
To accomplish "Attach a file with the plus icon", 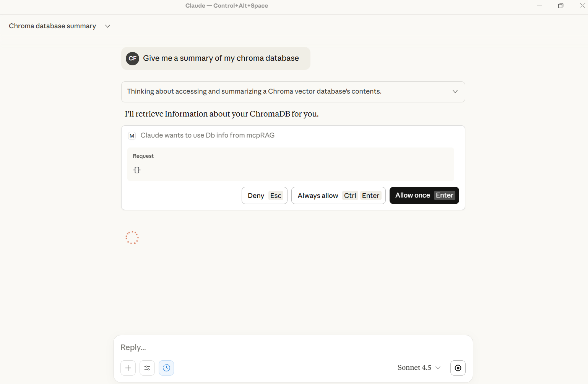I will (x=128, y=368).
